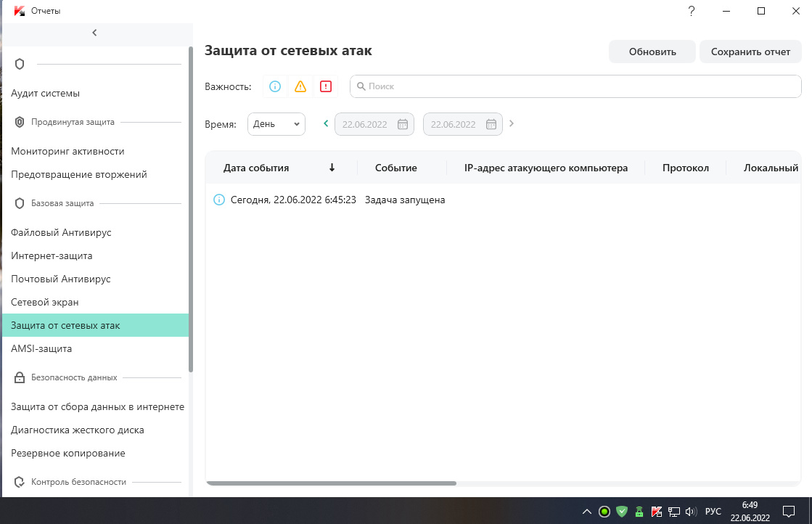Open Сетевой экран report

44,303
